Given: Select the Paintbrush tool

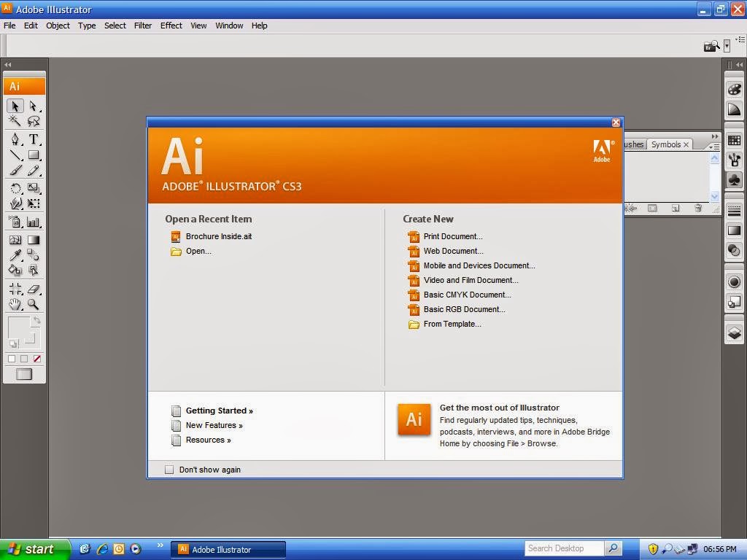Looking at the screenshot, I should pyautogui.click(x=15, y=171).
